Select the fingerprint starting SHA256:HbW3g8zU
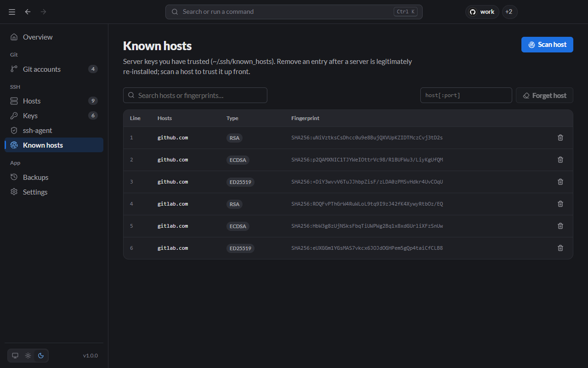This screenshot has width=588, height=368. [x=367, y=226]
